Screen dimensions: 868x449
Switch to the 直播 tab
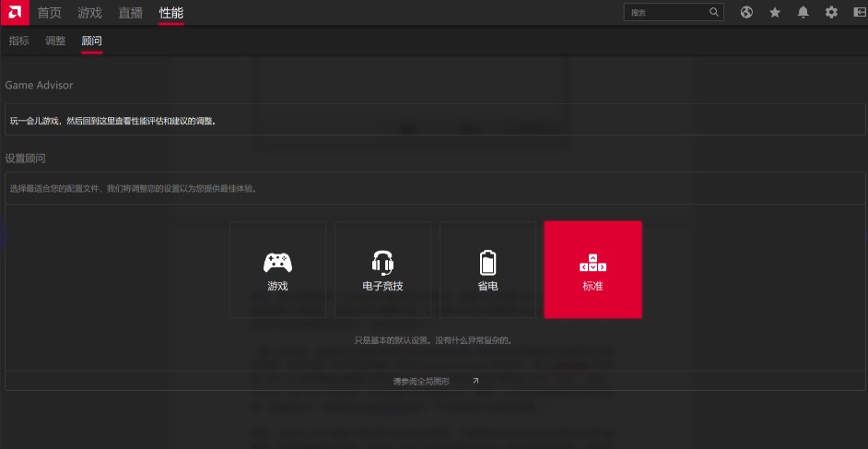coord(131,12)
